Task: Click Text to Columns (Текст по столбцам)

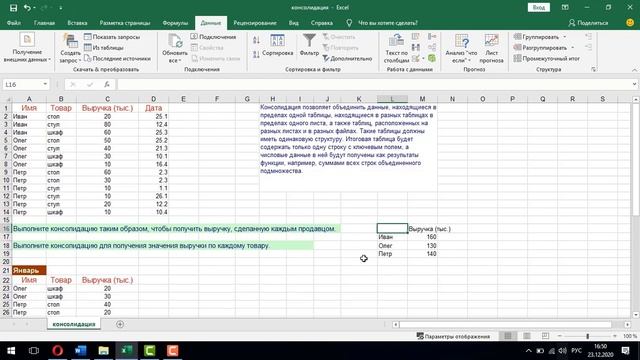Action: coord(396,48)
